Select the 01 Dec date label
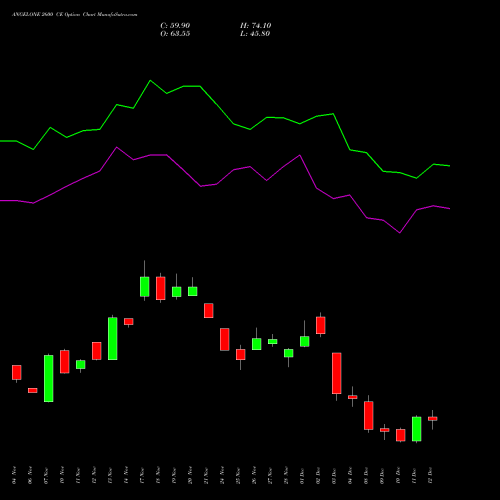This screenshot has height=500, width=500. point(302,475)
